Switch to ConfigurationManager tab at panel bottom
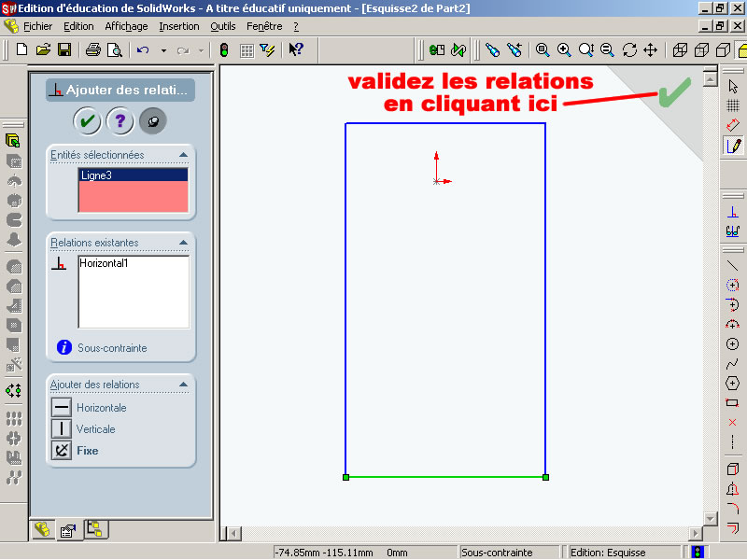Viewport: 747px width, 560px height. (x=95, y=529)
